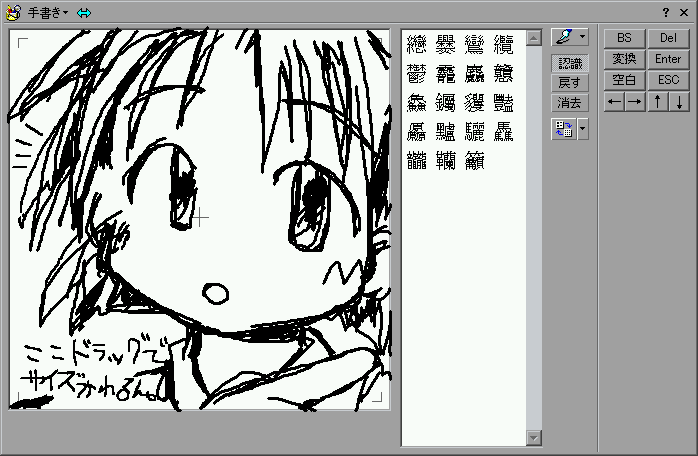Click the candidate list scroll down arrow
This screenshot has height=456, width=698.
[x=534, y=438]
